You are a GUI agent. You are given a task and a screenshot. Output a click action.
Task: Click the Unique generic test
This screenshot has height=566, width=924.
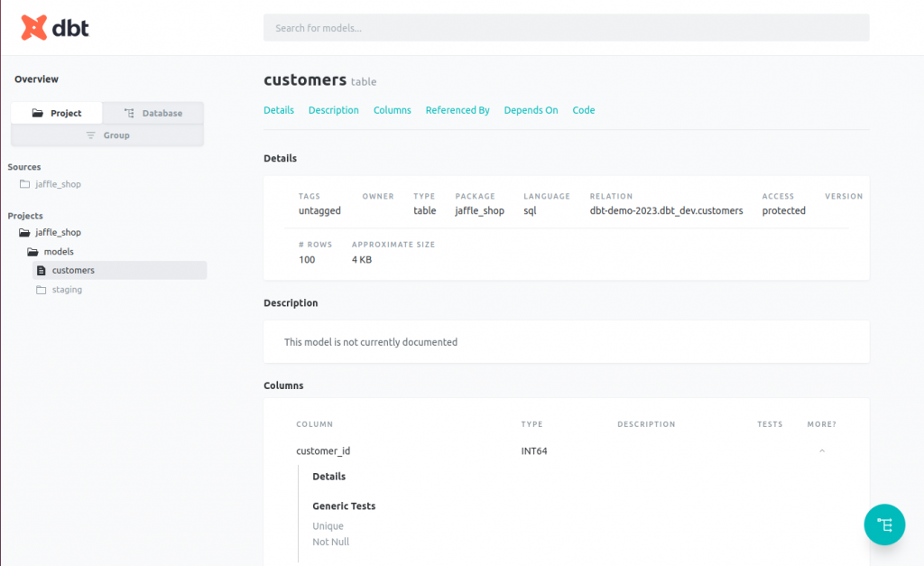(328, 526)
